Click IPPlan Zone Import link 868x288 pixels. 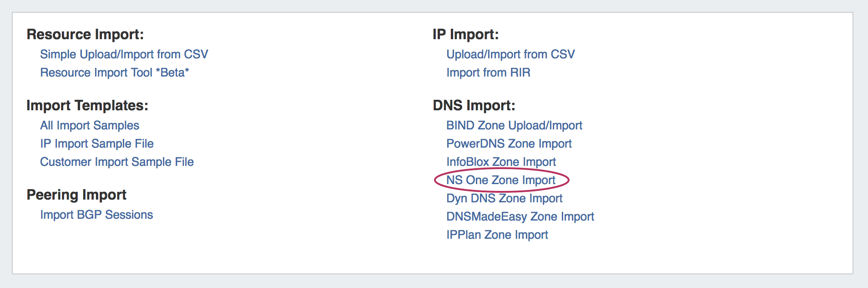click(497, 235)
